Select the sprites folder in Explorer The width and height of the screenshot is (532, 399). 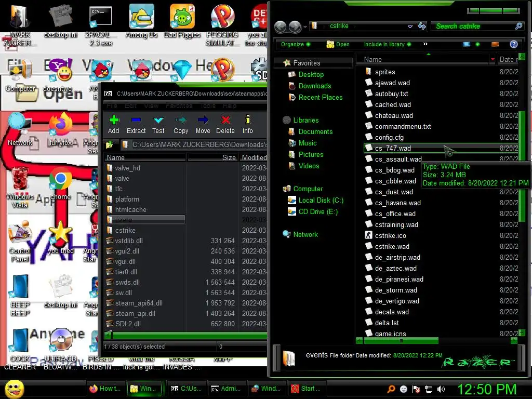tap(385, 72)
